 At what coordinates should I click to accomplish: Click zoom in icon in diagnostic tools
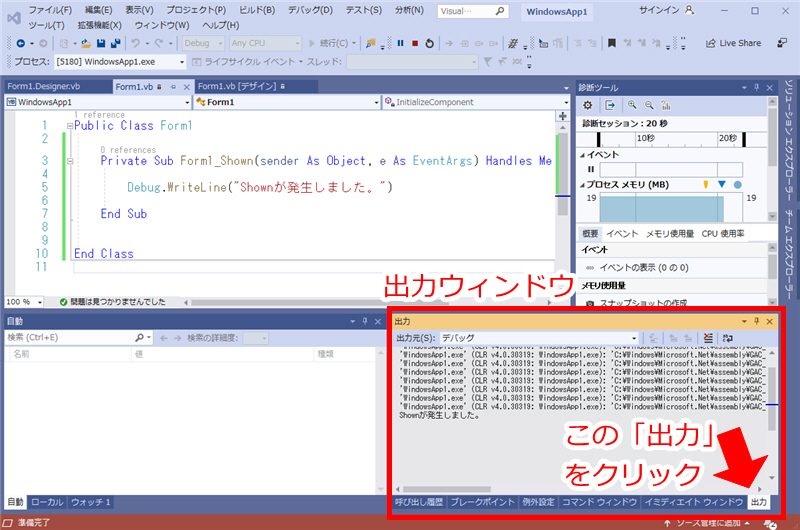[634, 105]
